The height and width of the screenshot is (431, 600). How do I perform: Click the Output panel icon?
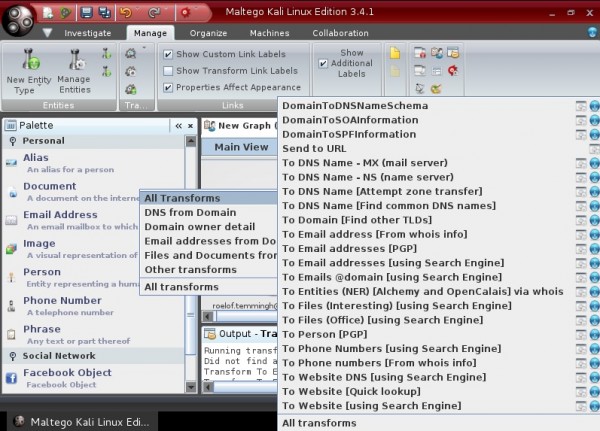(x=210, y=334)
